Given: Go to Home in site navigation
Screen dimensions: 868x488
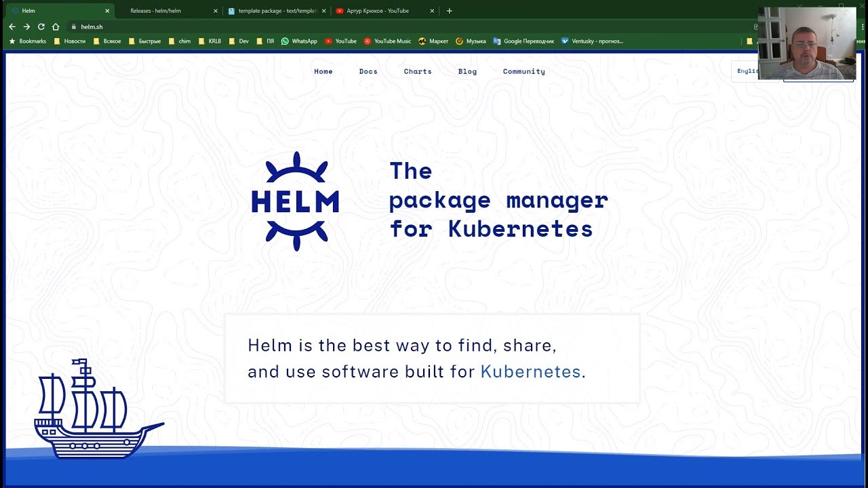Looking at the screenshot, I should pyautogui.click(x=323, y=71).
